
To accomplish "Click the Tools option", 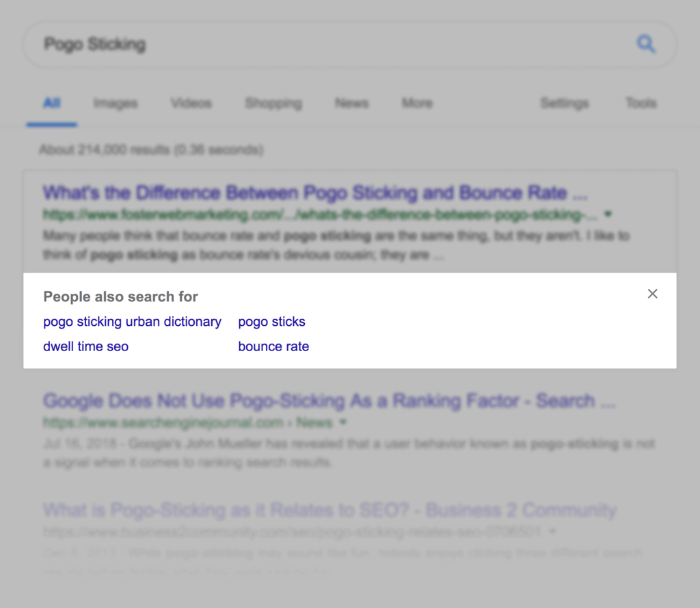I will click(641, 103).
